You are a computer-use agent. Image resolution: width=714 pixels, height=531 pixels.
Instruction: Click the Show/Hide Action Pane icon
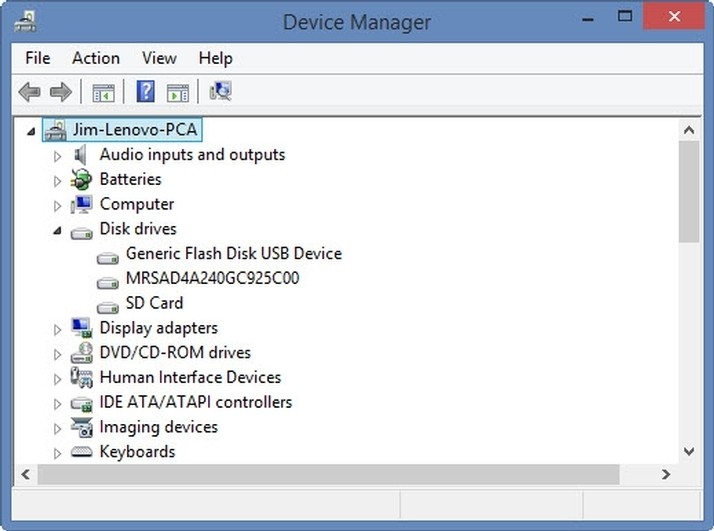[x=178, y=92]
